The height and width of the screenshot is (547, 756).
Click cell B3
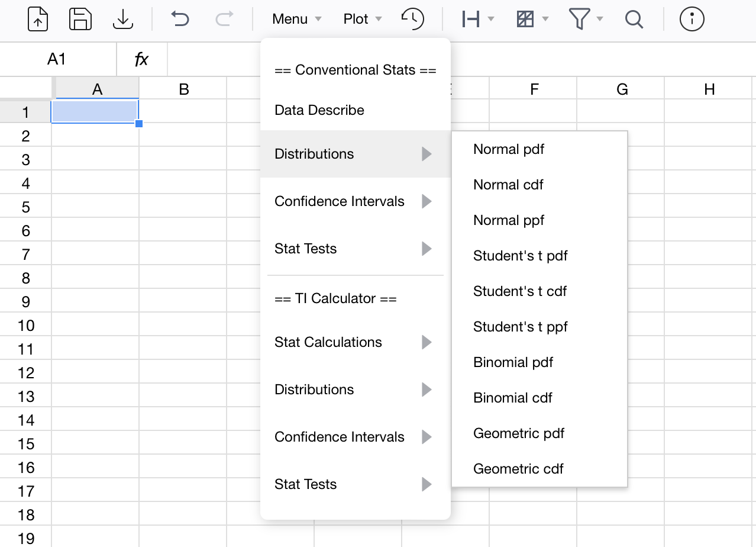[183, 159]
